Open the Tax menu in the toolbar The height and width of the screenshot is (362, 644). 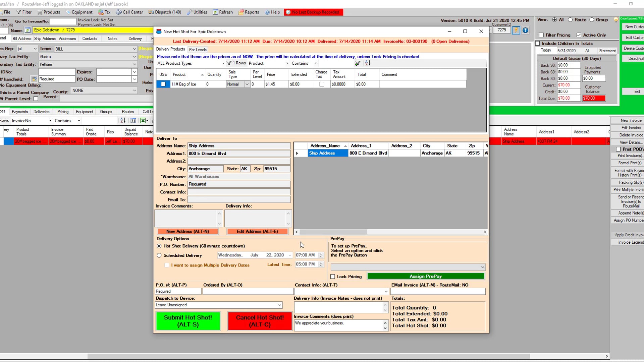pos(104,12)
